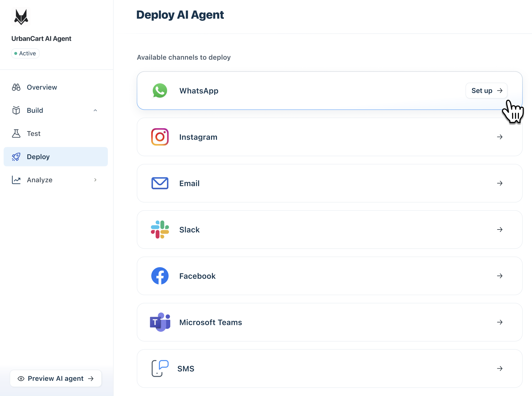Click the WhatsApp Set up button
532x396 pixels.
pyautogui.click(x=486, y=90)
